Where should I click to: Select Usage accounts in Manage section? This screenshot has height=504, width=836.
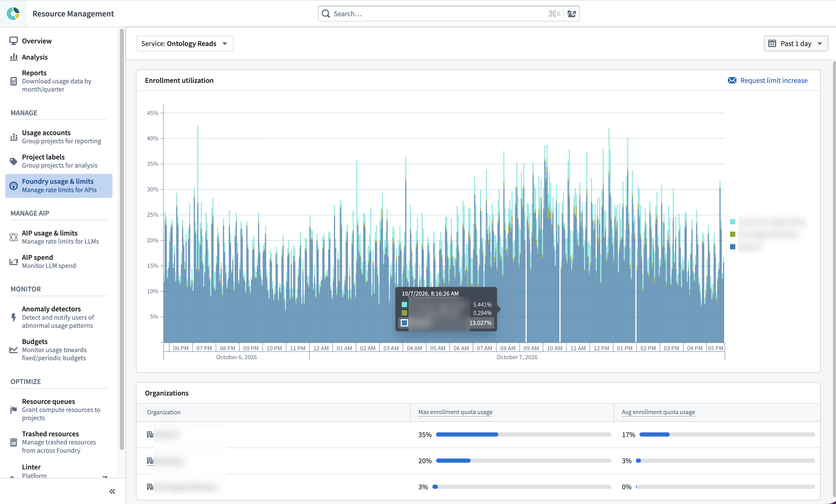tap(59, 137)
